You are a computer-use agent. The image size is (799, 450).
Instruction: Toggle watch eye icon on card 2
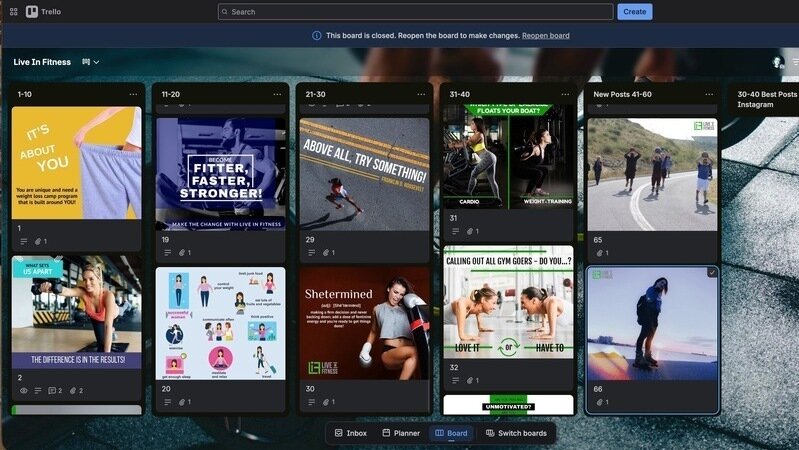(23, 391)
